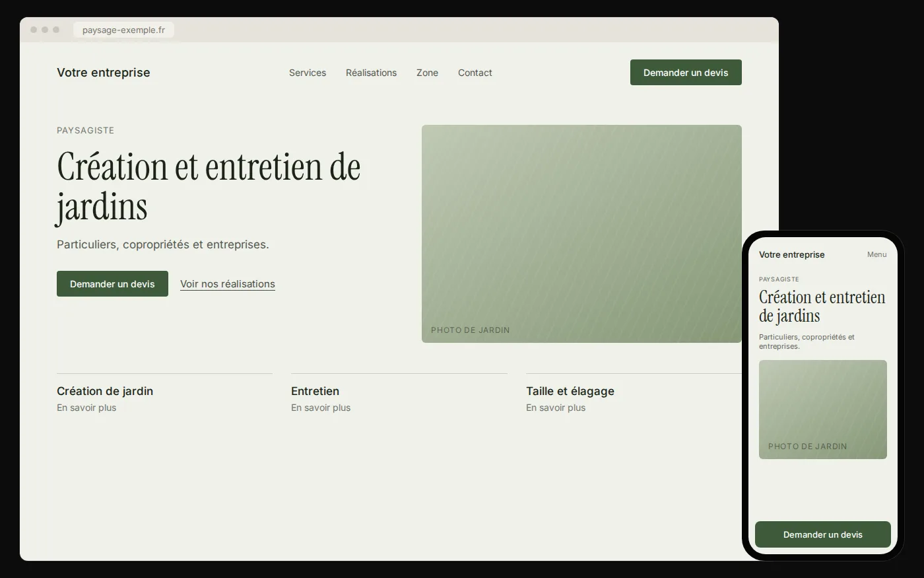Click the phone mockup headline text
924x578 pixels.
pyautogui.click(x=822, y=307)
